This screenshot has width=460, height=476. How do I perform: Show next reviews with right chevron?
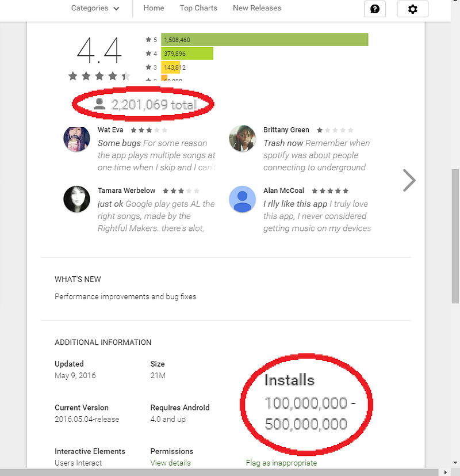coord(409,180)
